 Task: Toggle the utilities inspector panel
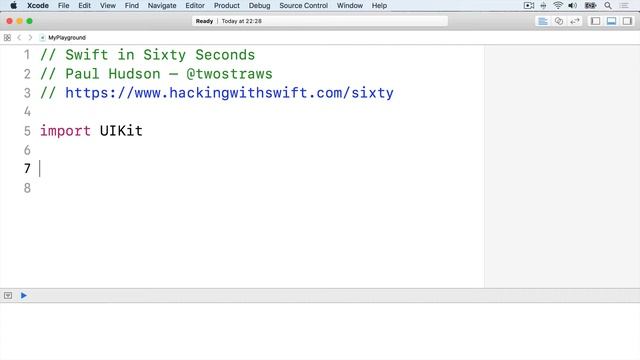[x=627, y=21]
